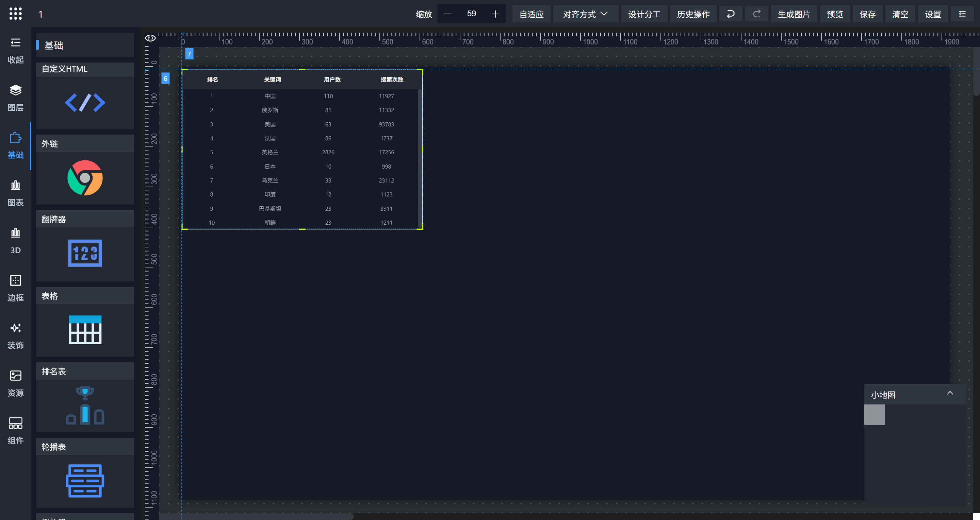Open the 对齐方式 alignment dropdown
Viewport: 980px width, 520px height.
[x=585, y=14]
